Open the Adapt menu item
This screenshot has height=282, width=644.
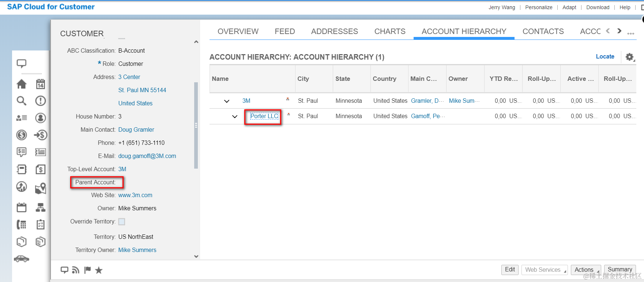point(569,7)
